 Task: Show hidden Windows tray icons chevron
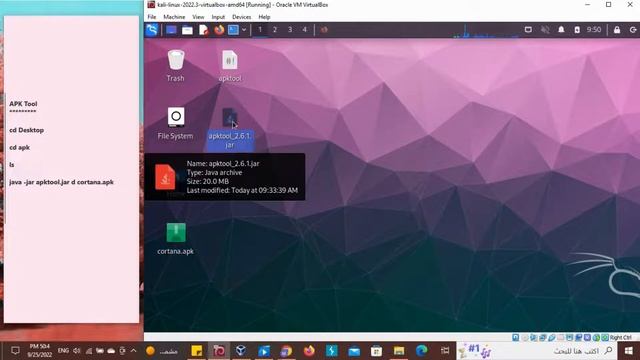[133, 351]
